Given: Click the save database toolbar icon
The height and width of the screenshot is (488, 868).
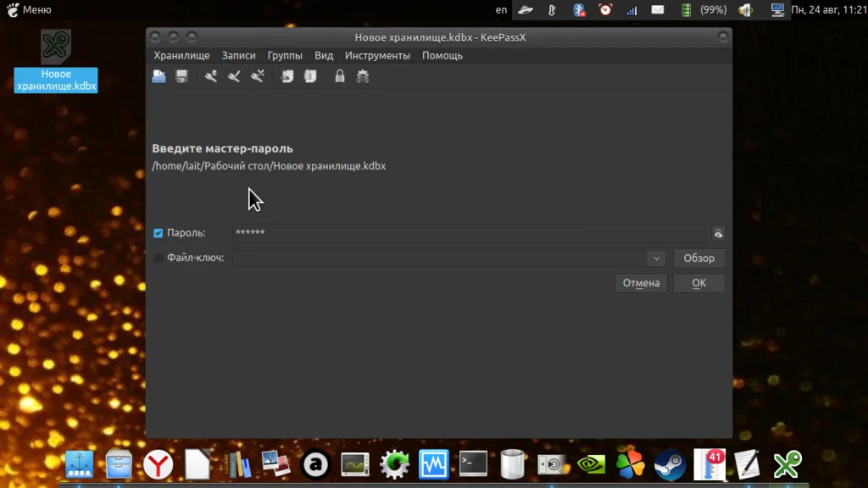Looking at the screenshot, I should coord(181,76).
